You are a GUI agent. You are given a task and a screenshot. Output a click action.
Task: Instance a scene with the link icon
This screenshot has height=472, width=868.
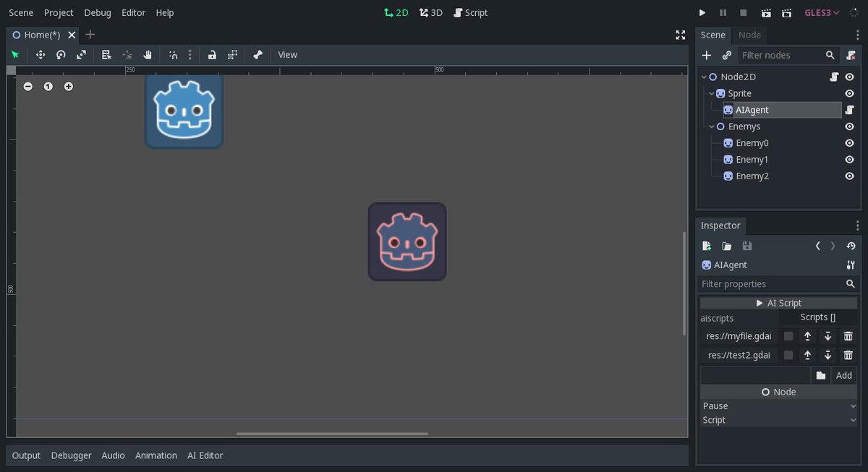tap(727, 55)
